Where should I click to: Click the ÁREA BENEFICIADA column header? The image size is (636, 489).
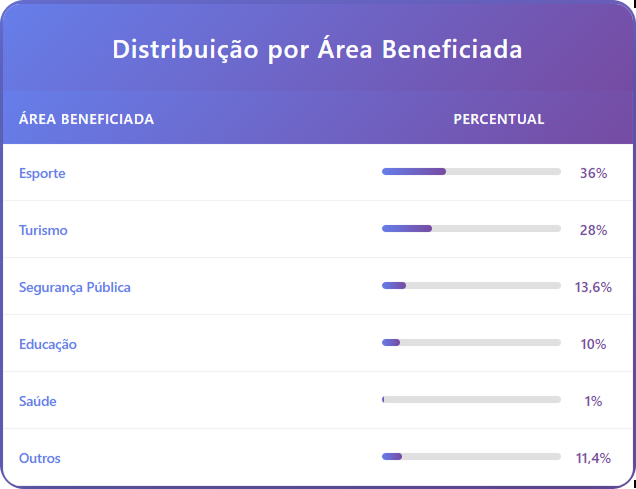87,119
